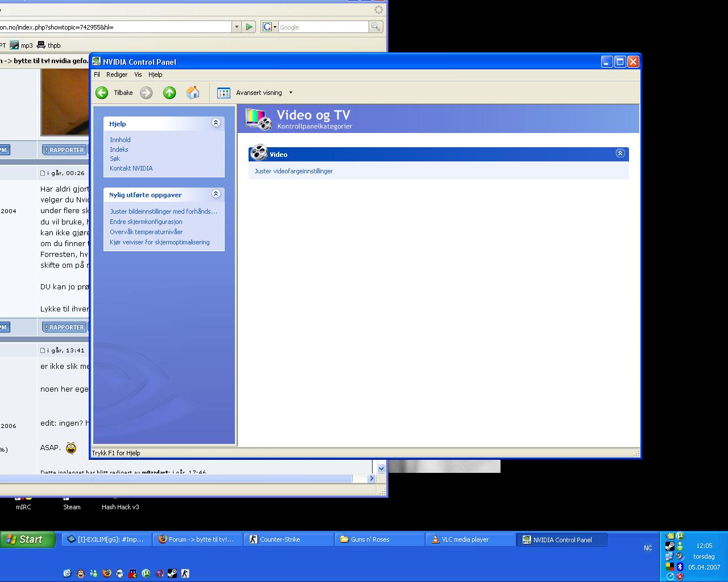728x582 pixels.
Task: Collapse the Video category section
Action: (621, 153)
